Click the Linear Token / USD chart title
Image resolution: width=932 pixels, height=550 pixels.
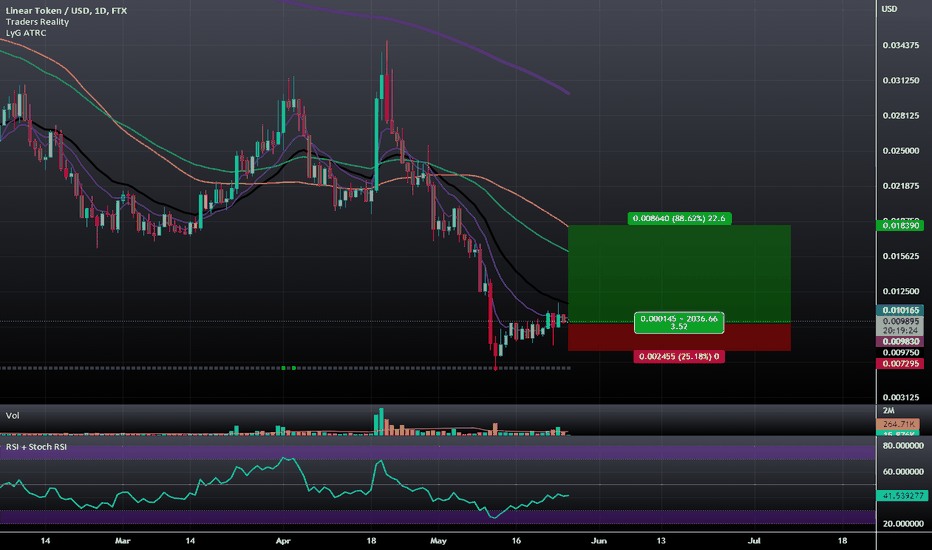click(x=66, y=11)
